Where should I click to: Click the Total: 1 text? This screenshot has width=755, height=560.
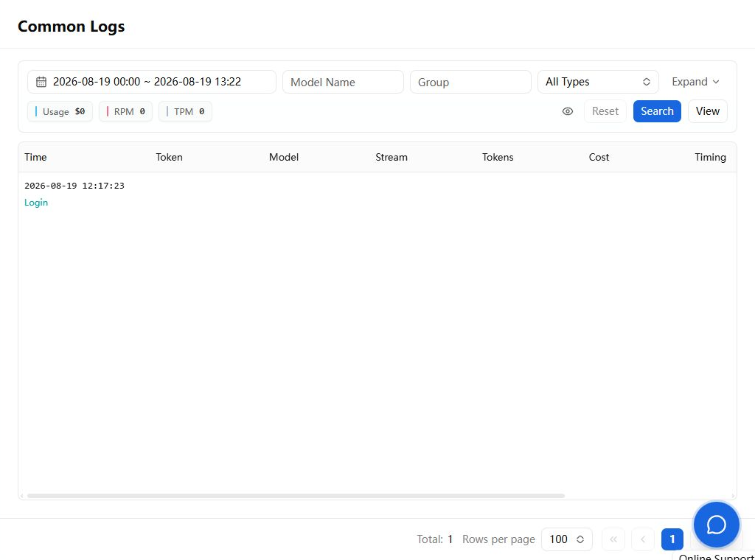click(435, 539)
